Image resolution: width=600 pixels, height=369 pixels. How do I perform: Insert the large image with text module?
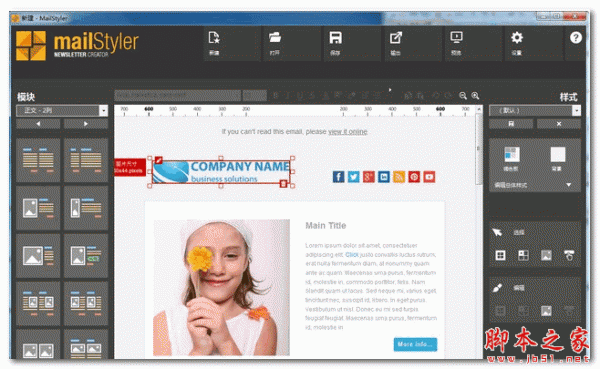click(38, 256)
